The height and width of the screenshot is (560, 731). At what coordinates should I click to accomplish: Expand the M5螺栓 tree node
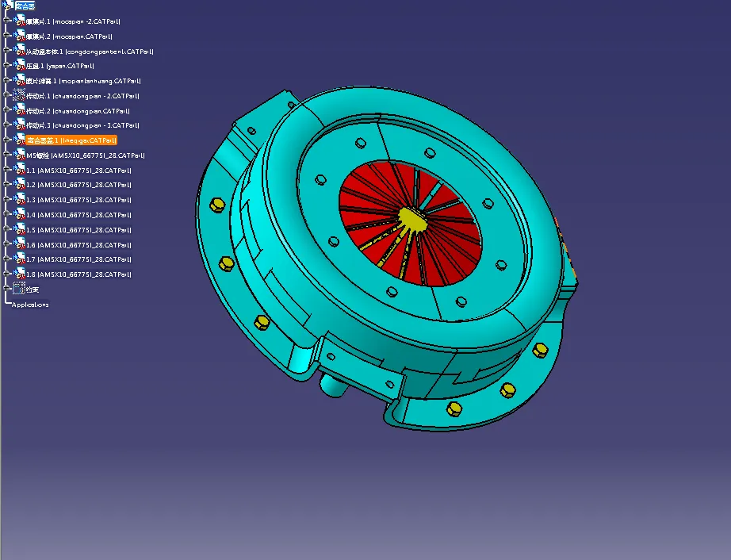(x=6, y=155)
